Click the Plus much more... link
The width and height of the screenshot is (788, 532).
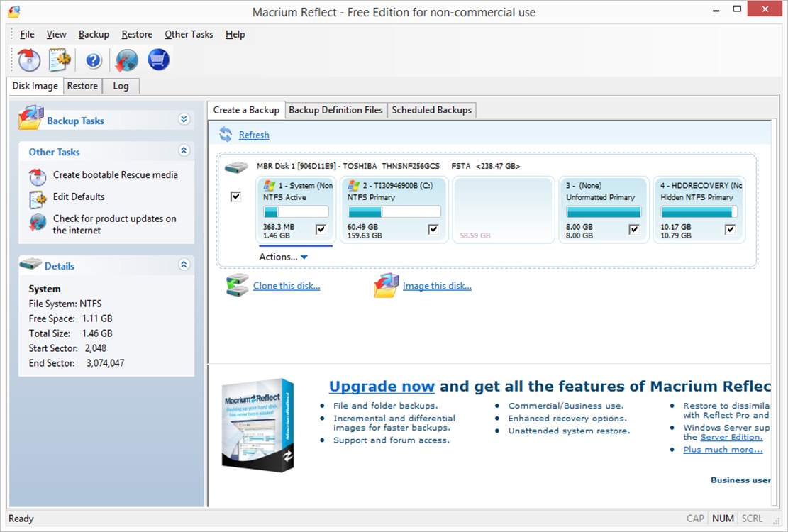coord(723,450)
